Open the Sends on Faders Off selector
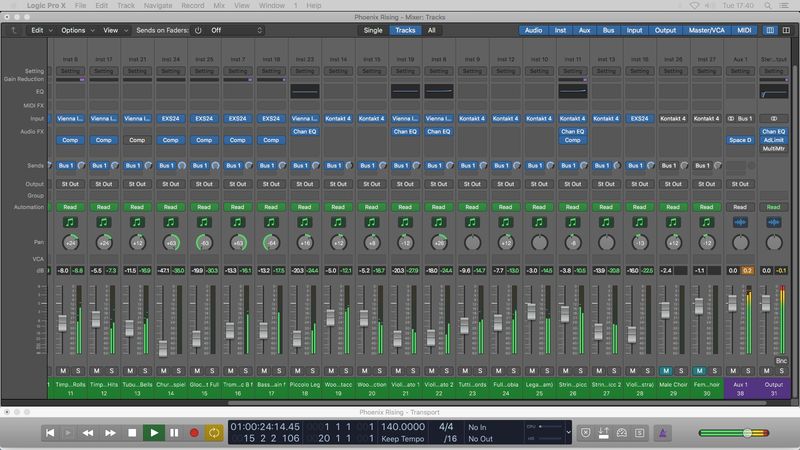Screen dimensions: 800x450 pos(236,30)
